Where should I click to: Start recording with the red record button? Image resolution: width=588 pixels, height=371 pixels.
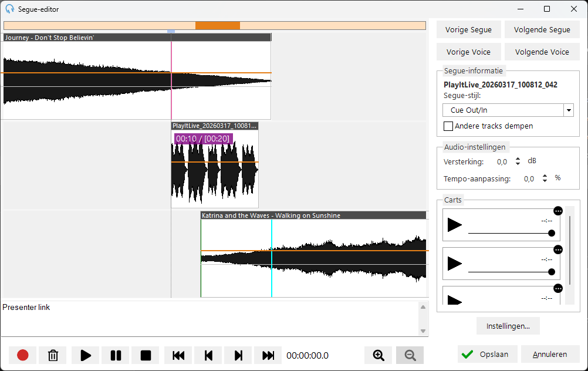pyautogui.click(x=22, y=355)
